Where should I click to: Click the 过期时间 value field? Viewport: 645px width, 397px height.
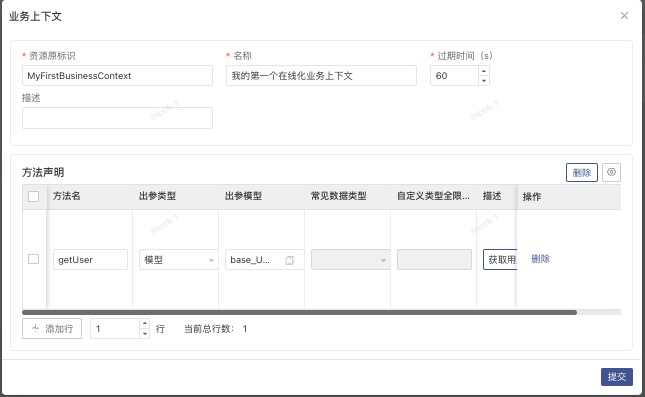[x=454, y=76]
